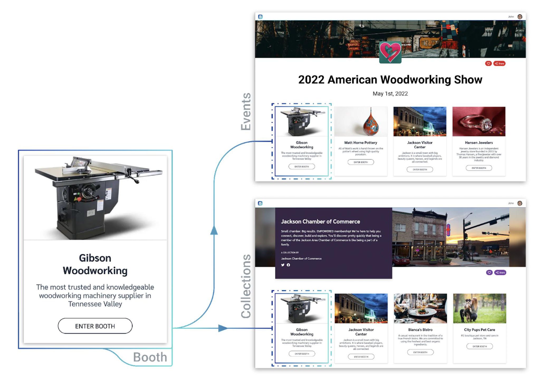Click the 'May 1st, 2022' date text
Image resolution: width=547 pixels, height=392 pixels.
390,94
